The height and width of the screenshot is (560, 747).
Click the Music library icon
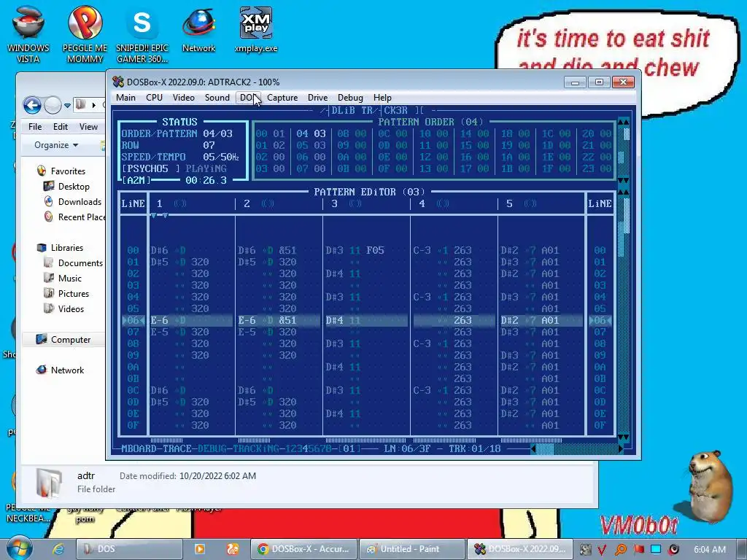(49, 278)
